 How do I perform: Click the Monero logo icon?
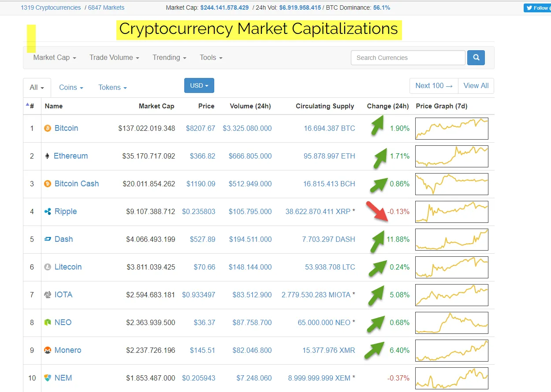click(48, 351)
